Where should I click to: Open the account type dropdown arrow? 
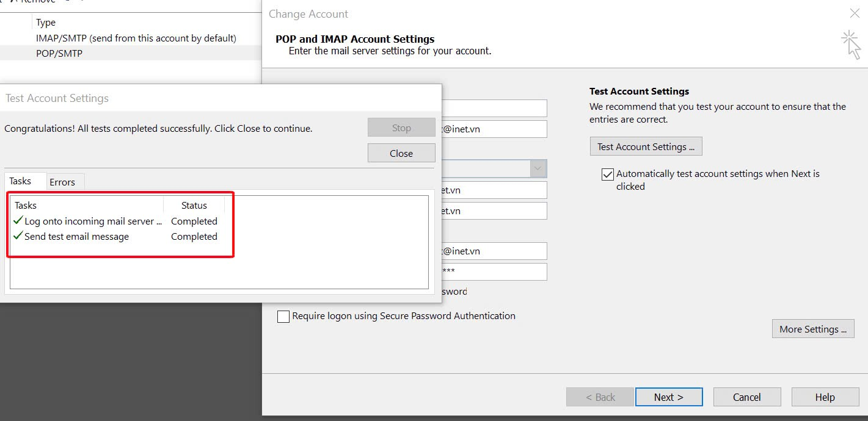click(538, 168)
